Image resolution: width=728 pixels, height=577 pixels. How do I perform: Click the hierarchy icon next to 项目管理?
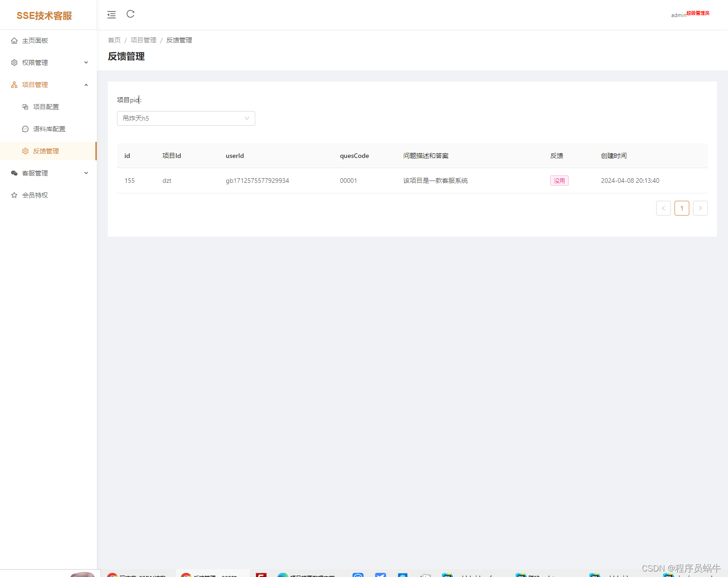(14, 85)
